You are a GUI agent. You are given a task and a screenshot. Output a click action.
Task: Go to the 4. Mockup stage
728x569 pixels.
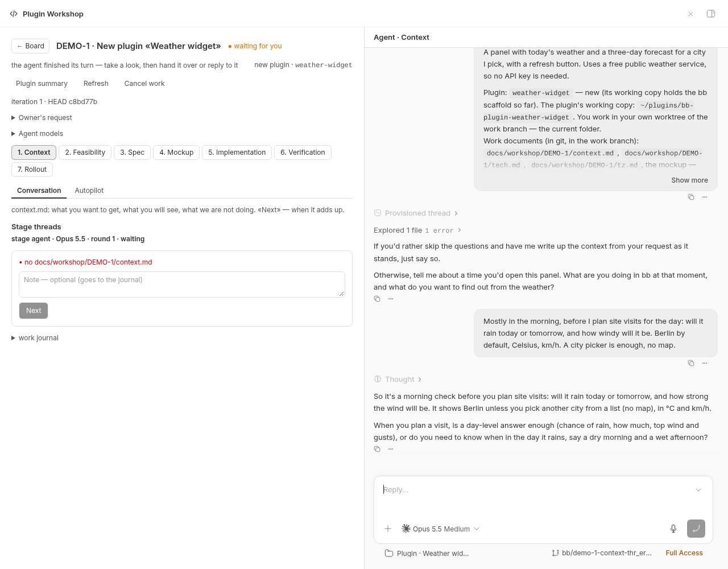point(176,152)
